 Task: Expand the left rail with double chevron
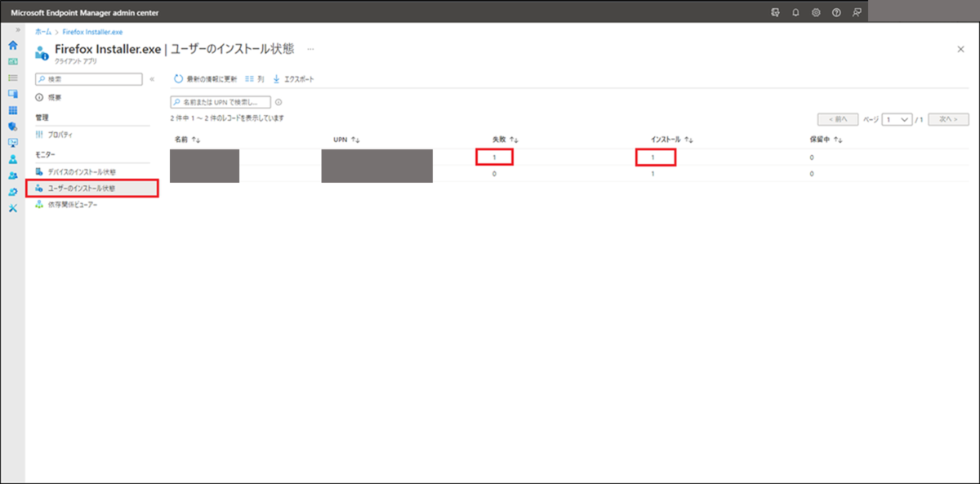(18, 29)
